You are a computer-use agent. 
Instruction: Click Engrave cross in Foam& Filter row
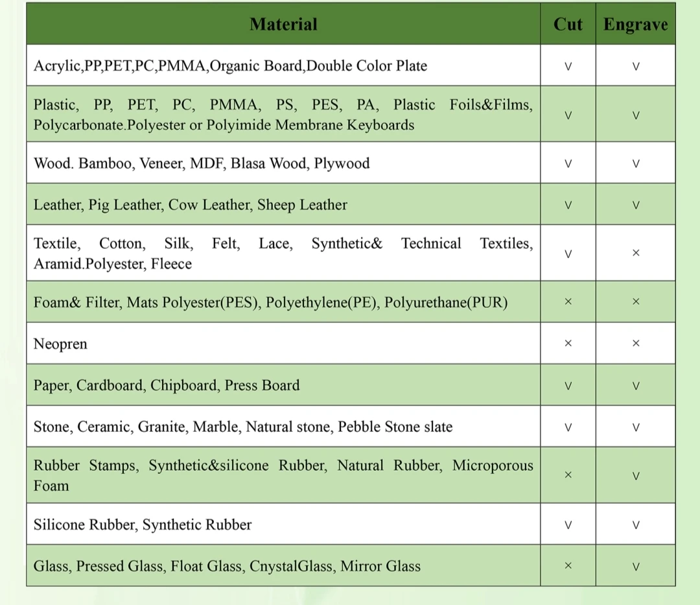click(636, 302)
